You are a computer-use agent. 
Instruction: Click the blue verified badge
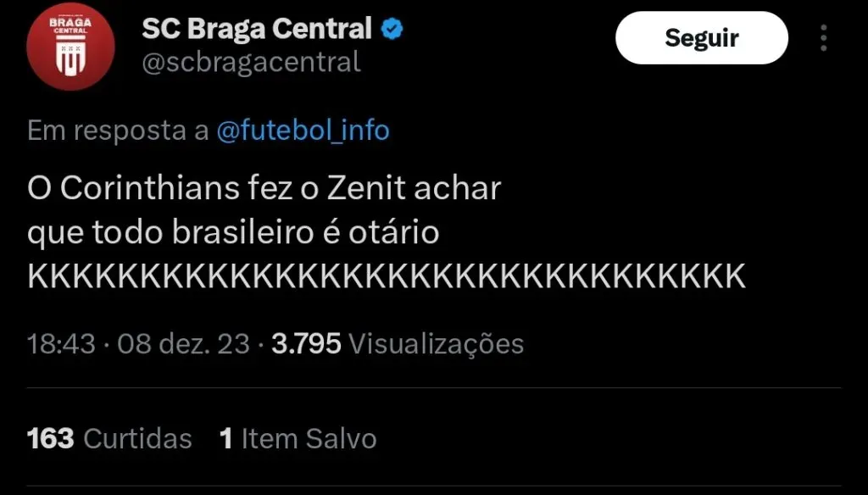[x=392, y=30]
